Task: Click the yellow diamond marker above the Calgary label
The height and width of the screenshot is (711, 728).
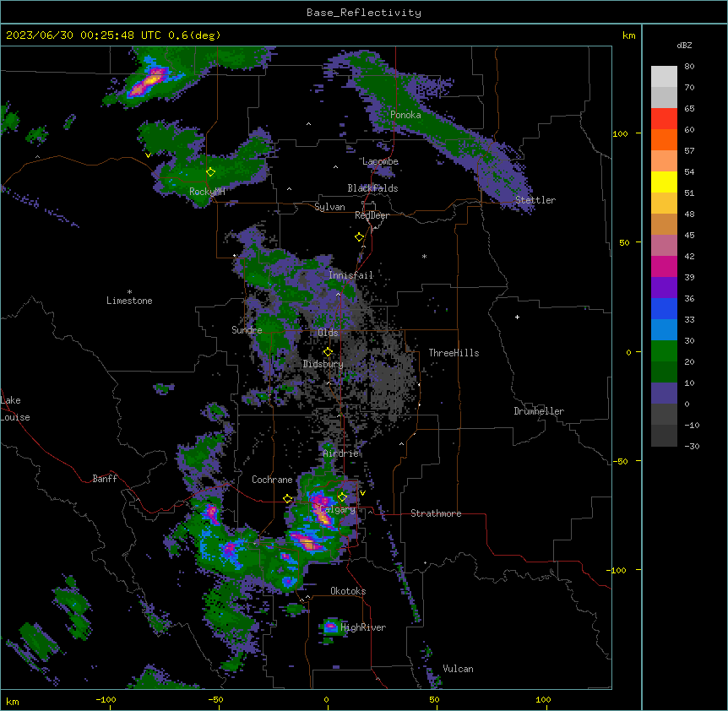Action: [x=342, y=497]
